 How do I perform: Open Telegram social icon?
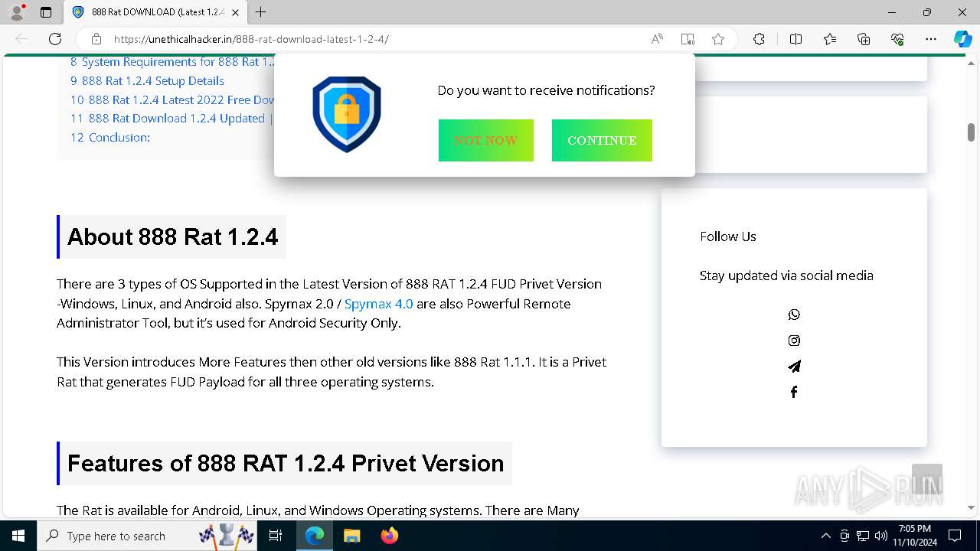click(x=794, y=367)
